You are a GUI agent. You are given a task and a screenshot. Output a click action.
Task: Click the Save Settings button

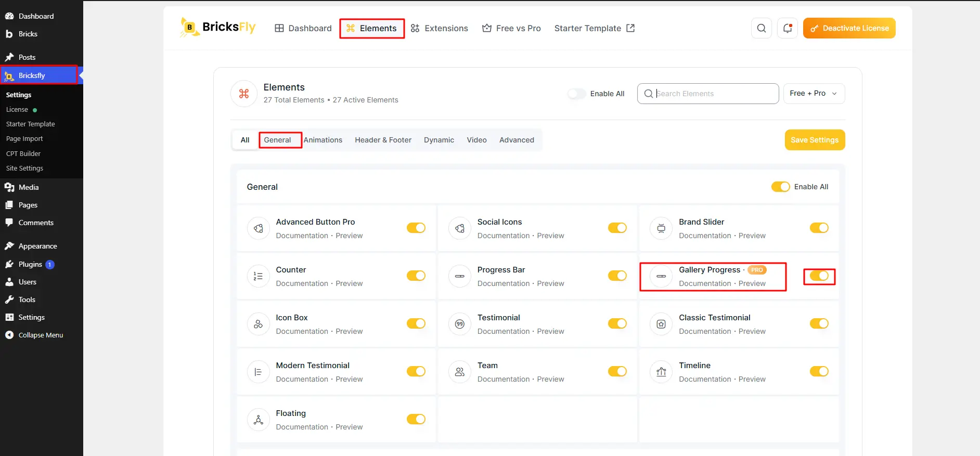(815, 140)
